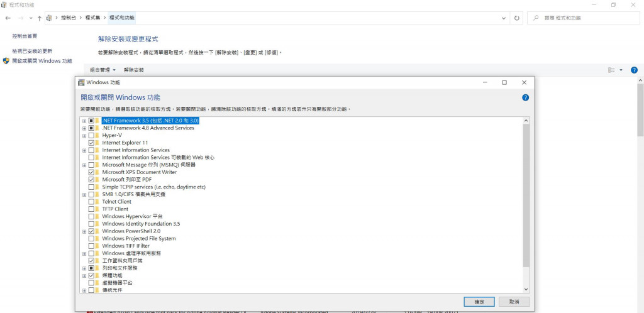Click the Up one level arrow

coord(40,18)
